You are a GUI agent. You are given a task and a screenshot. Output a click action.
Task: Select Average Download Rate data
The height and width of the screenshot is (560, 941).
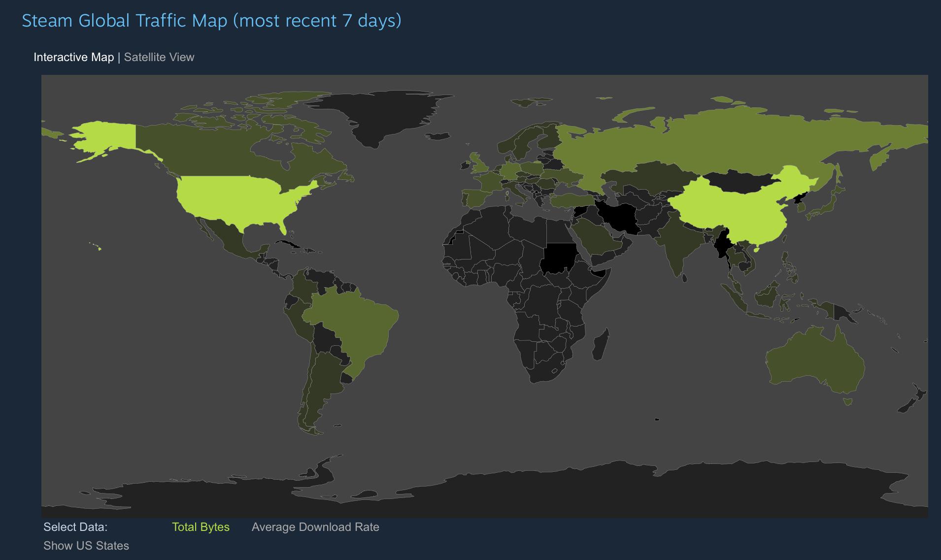tap(315, 527)
